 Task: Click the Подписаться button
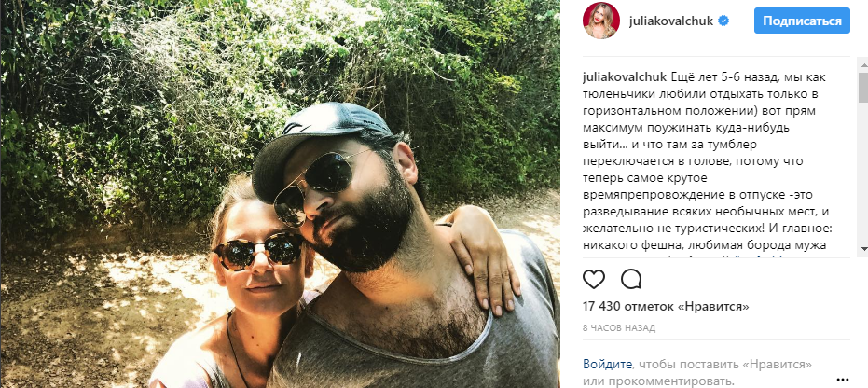pos(802,21)
